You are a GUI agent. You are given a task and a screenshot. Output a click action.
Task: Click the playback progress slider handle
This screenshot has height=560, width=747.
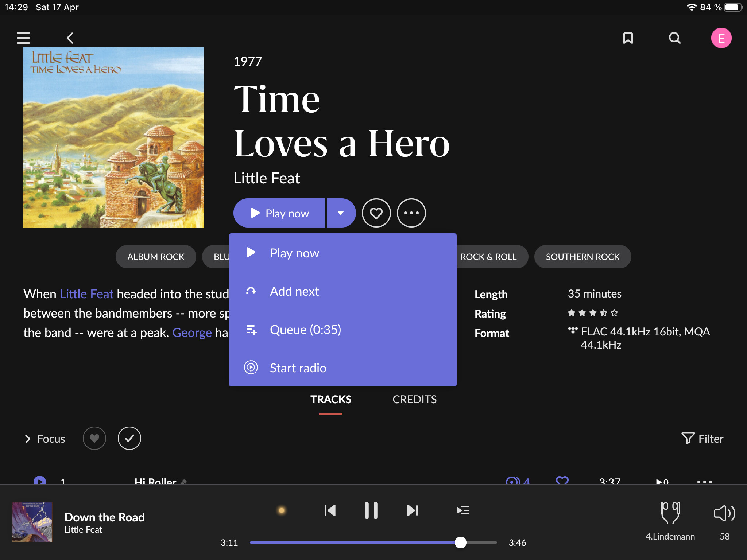click(x=461, y=542)
